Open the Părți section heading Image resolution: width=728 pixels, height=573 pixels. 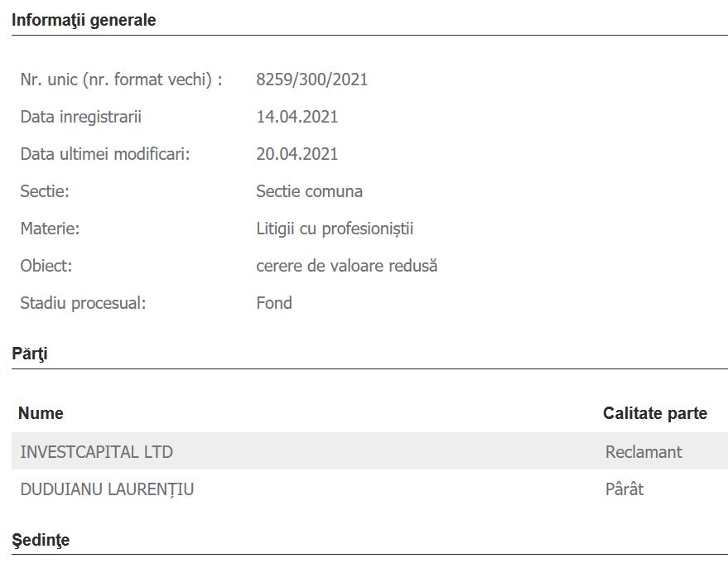(x=30, y=354)
